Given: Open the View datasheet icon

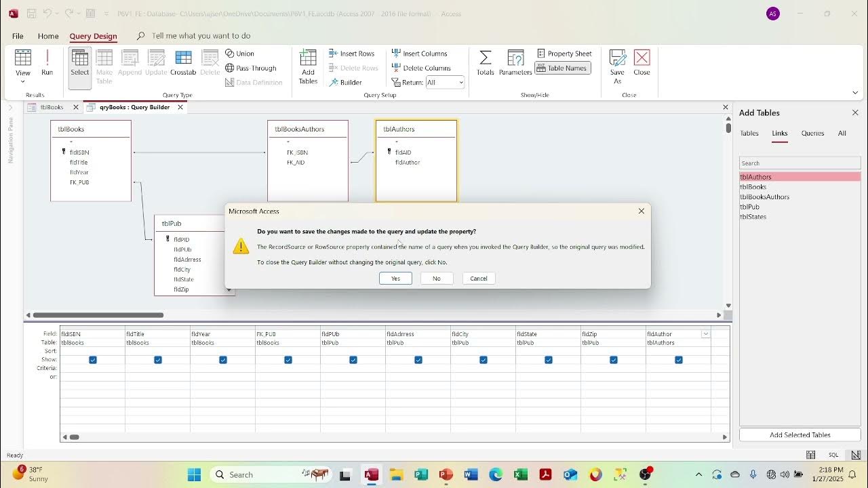Looking at the screenshot, I should coord(23,58).
